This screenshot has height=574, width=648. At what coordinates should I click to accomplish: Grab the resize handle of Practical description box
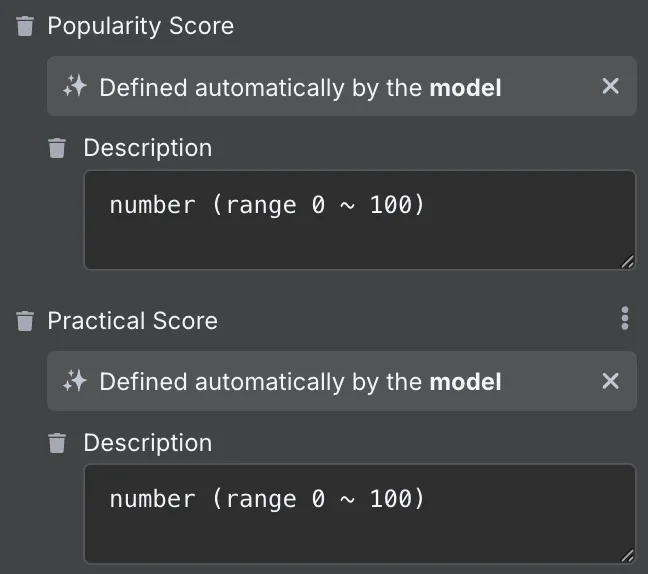(628, 556)
